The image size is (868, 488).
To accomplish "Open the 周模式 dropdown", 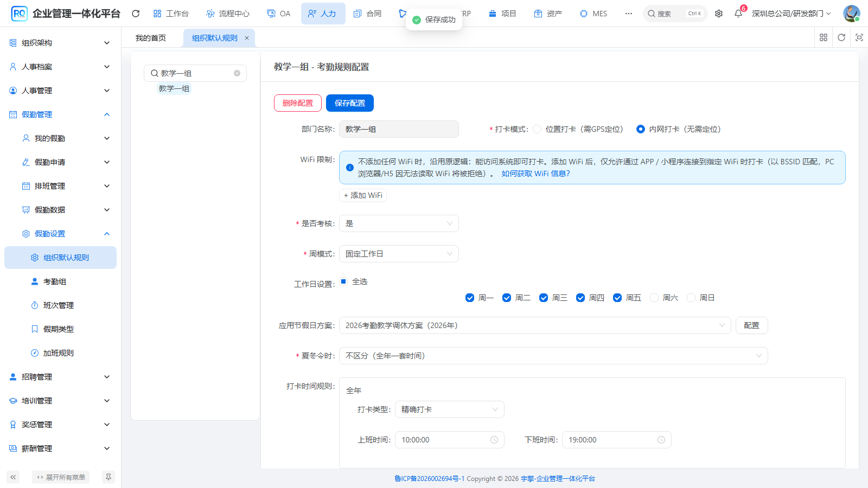I will (x=399, y=254).
